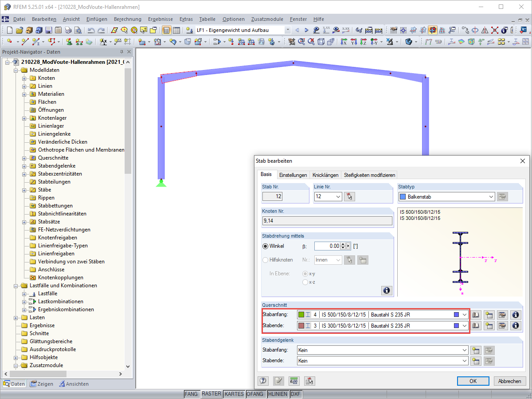Click the wireframe display cube icon
Screen dimensions: 532x399
(x=321, y=42)
